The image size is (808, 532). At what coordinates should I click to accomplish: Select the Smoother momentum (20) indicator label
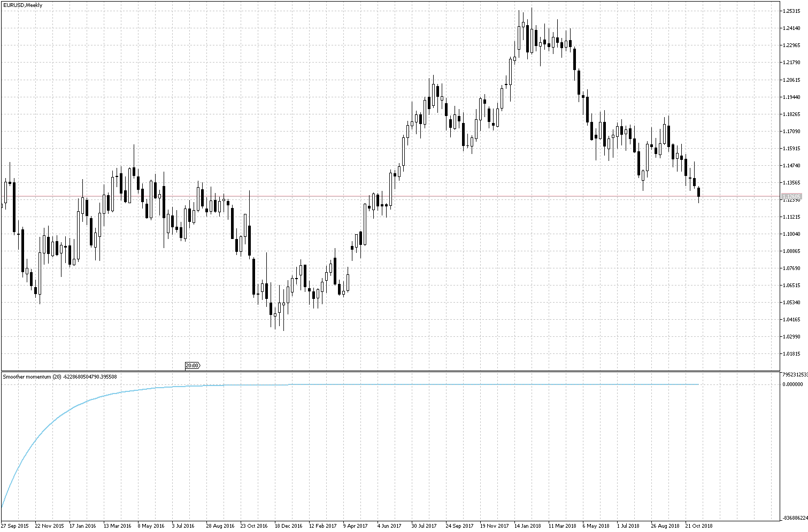32,376
